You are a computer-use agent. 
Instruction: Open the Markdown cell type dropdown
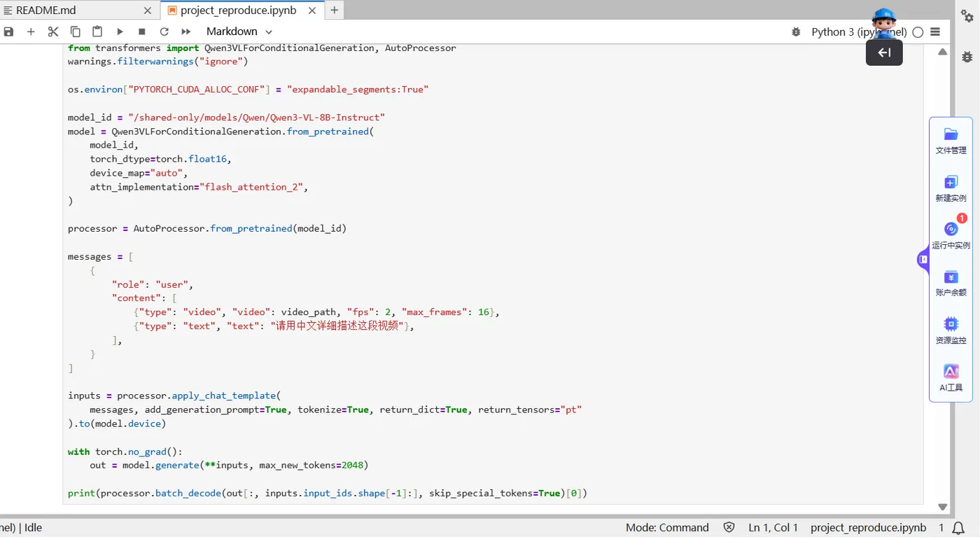point(239,31)
